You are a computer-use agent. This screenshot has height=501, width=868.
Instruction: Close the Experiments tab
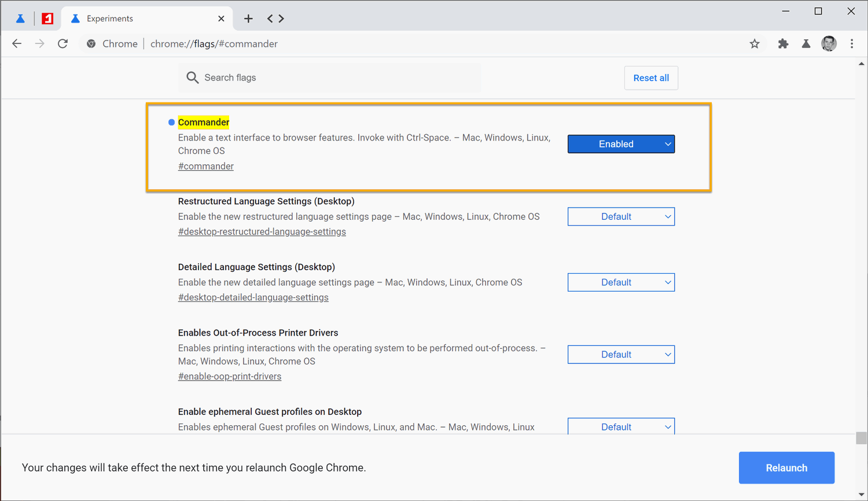(x=221, y=19)
